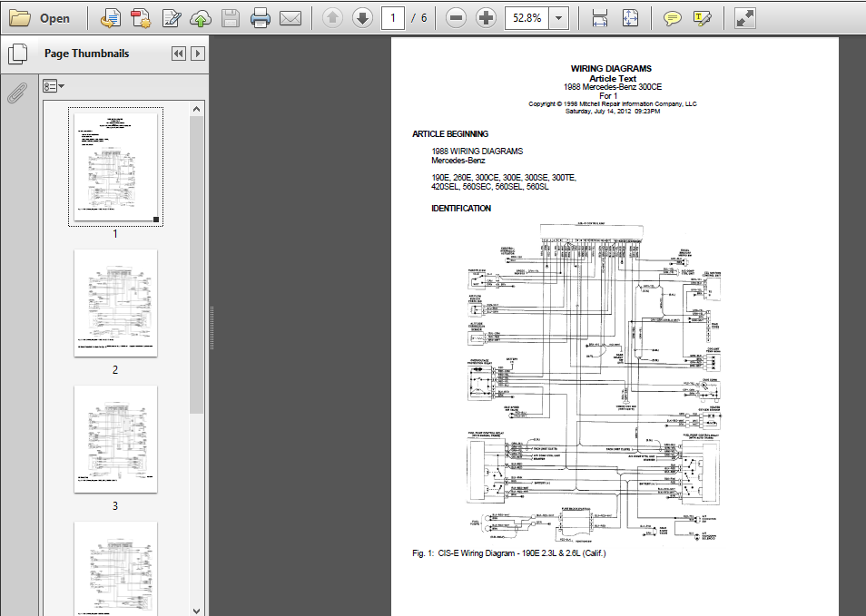The height and width of the screenshot is (616, 866).
Task: Click the thumbnails panel scrollbar thumb
Action: pyautogui.click(x=197, y=265)
